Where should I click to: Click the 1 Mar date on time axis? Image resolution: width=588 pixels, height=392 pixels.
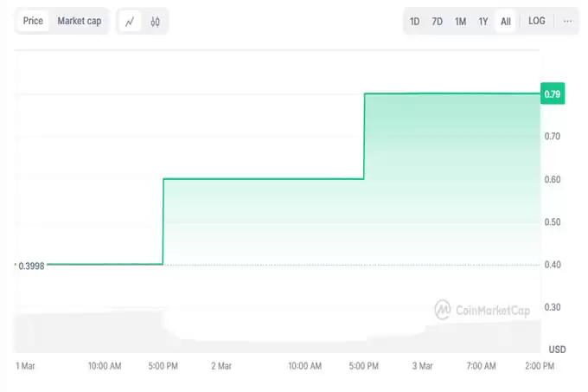tap(24, 366)
